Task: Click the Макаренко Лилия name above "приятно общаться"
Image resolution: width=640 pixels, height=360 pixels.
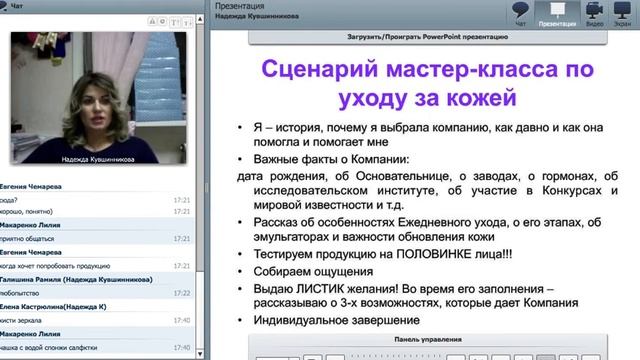Action: (x=30, y=225)
